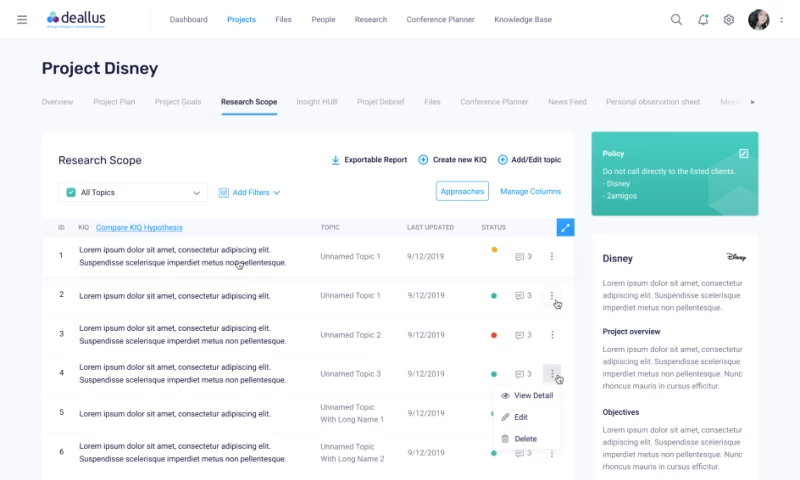Expand the Add Filters dropdown
The height and width of the screenshot is (480, 800).
249,192
